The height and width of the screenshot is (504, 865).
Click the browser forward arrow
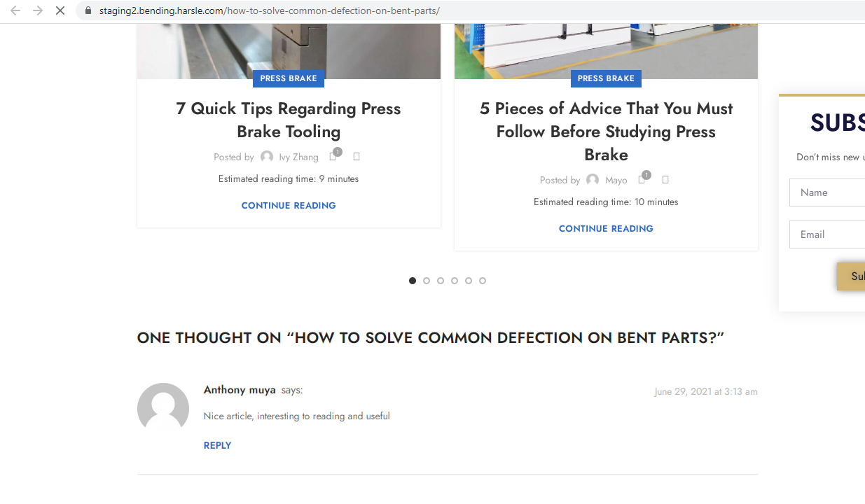(x=38, y=10)
